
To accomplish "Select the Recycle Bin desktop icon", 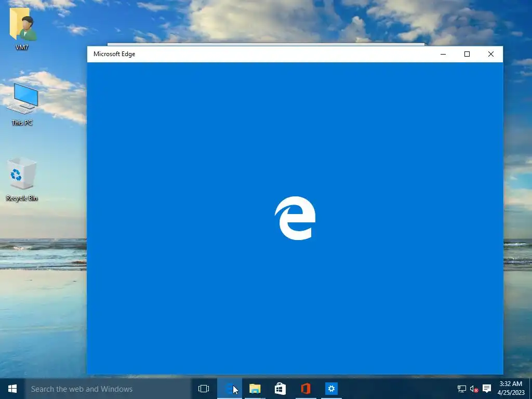I will [22, 179].
